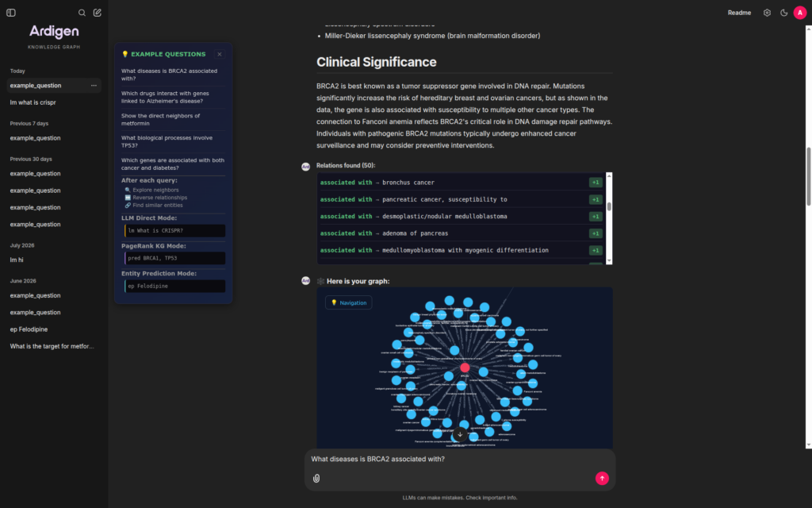This screenshot has width=812, height=508.
Task: Click the relations list scroll down arrow
Action: point(609,260)
